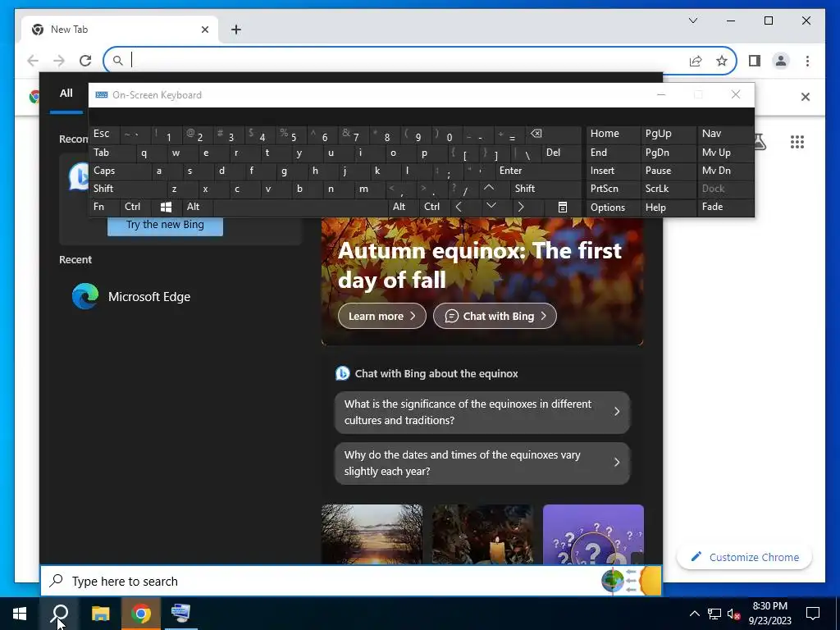Open Google apps grid

pyautogui.click(x=797, y=142)
